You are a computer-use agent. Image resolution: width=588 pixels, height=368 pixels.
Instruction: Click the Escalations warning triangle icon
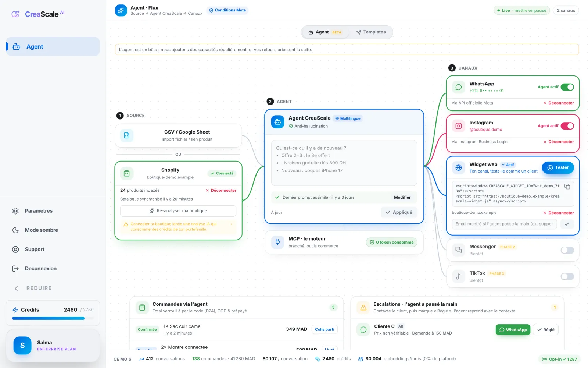(x=363, y=307)
